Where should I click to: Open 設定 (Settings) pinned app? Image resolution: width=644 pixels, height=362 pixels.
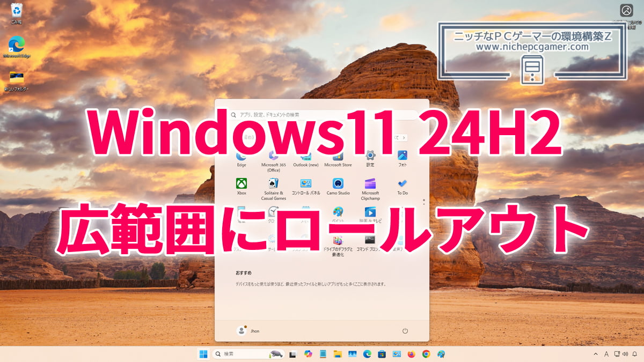pos(370,159)
